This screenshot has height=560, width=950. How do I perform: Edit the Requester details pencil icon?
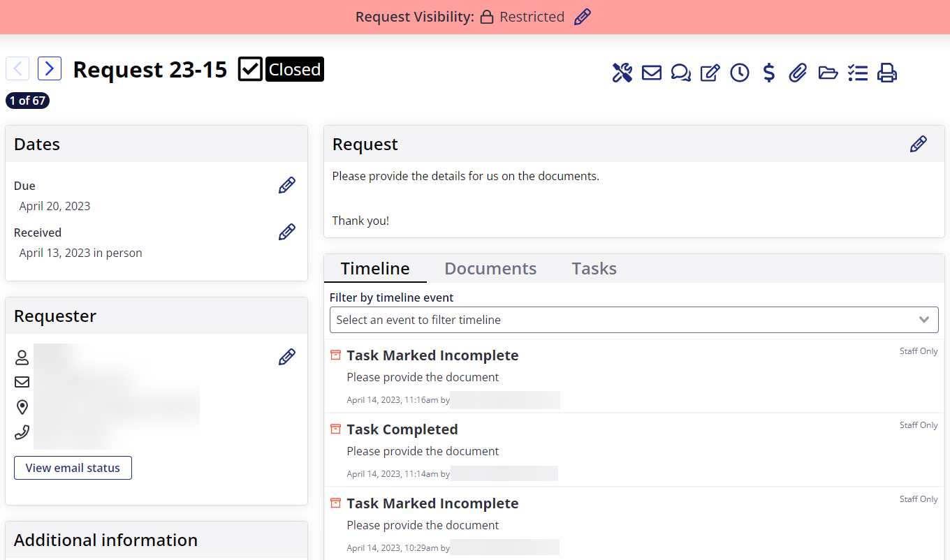287,357
